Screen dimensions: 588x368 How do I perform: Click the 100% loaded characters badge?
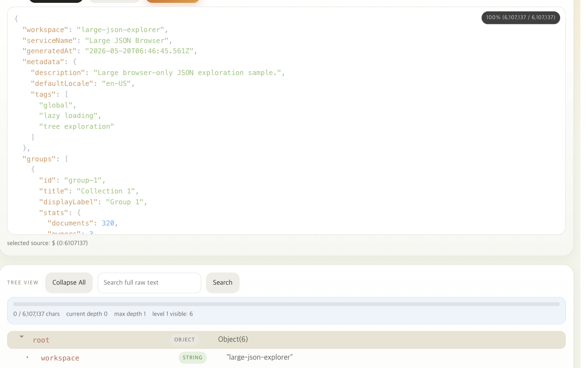521,17
